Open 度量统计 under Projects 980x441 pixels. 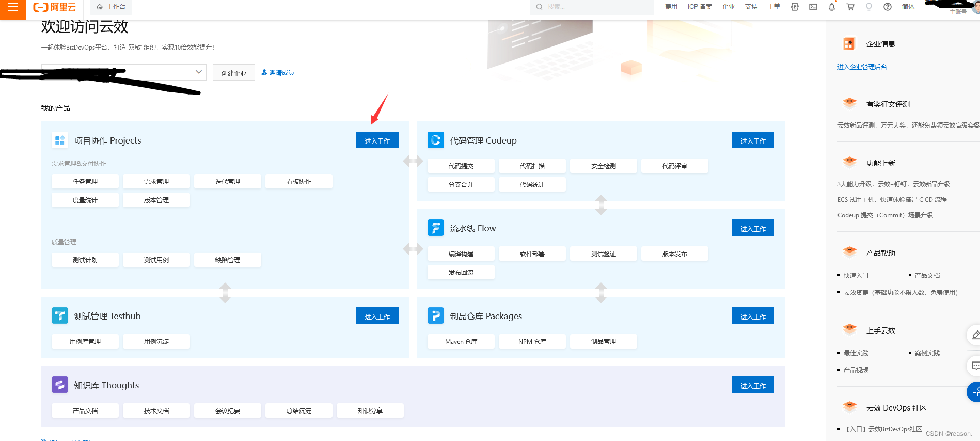coord(85,200)
